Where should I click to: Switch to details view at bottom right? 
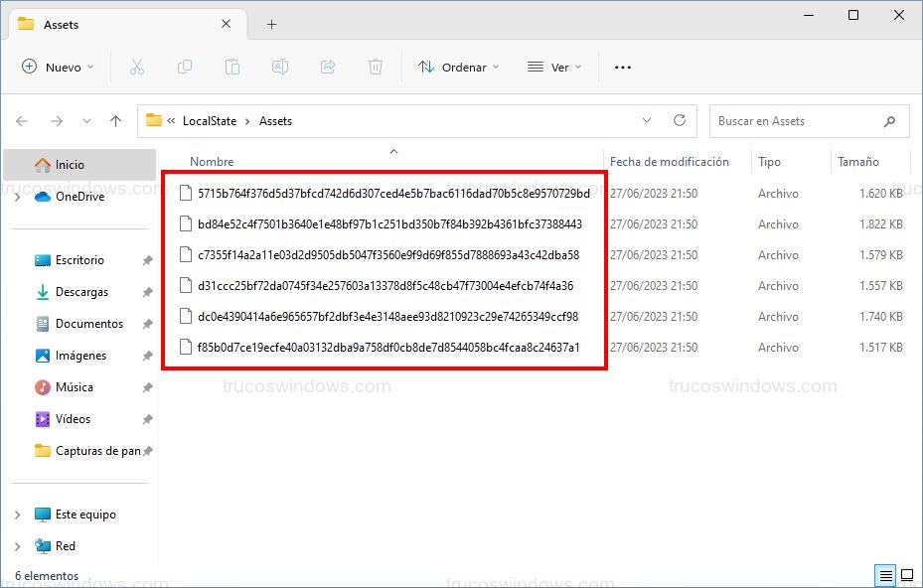coord(883,574)
